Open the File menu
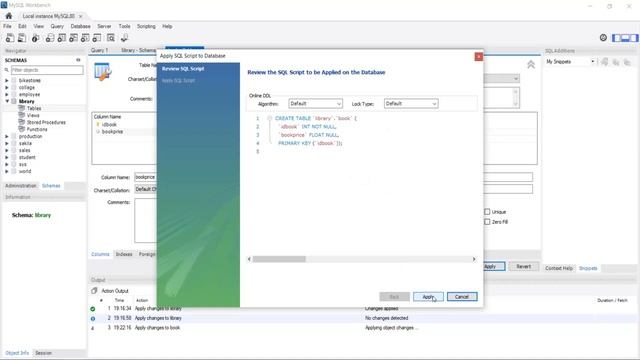Viewport: 640px width, 360px height. [x=7, y=26]
